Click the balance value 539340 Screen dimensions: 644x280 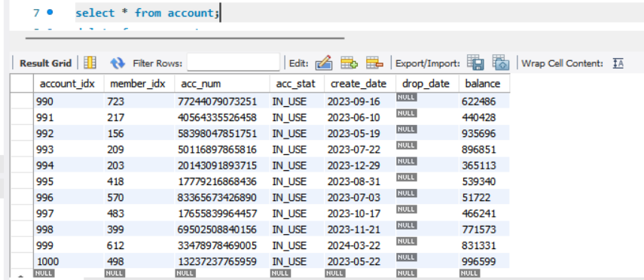[x=484, y=181]
